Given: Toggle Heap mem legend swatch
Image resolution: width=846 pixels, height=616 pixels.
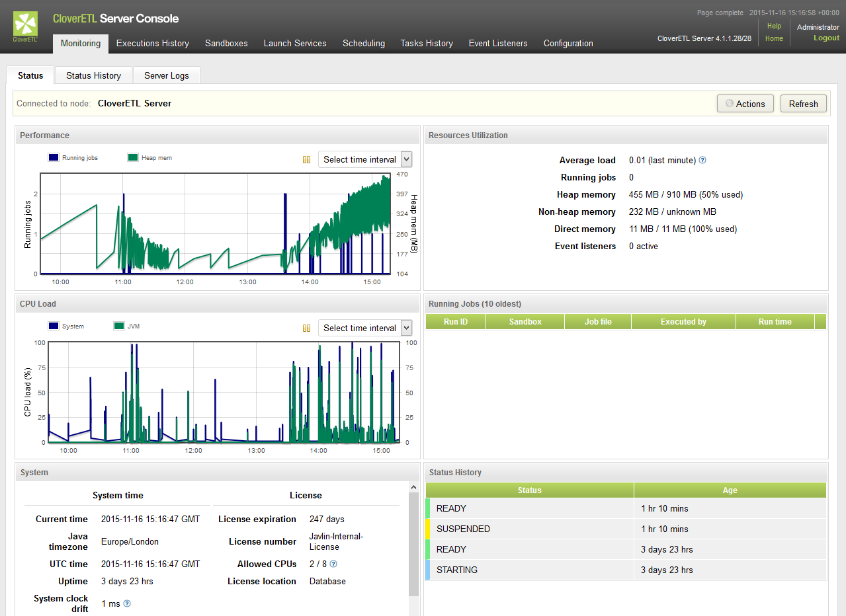Looking at the screenshot, I should (x=133, y=158).
